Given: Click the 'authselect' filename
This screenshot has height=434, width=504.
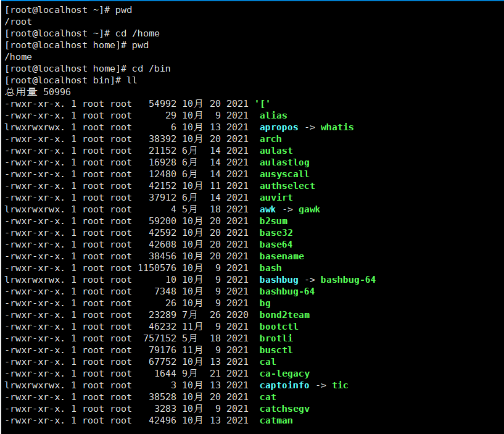Looking at the screenshot, I should point(287,186).
